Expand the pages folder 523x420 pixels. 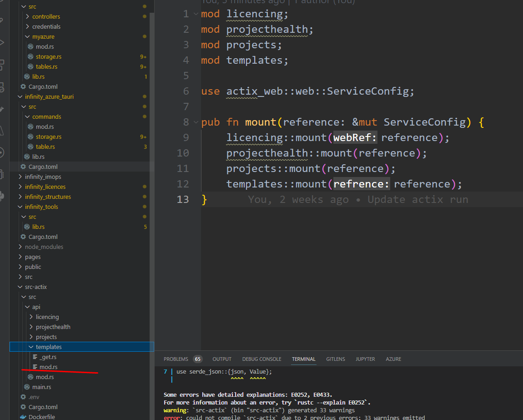[20, 257]
